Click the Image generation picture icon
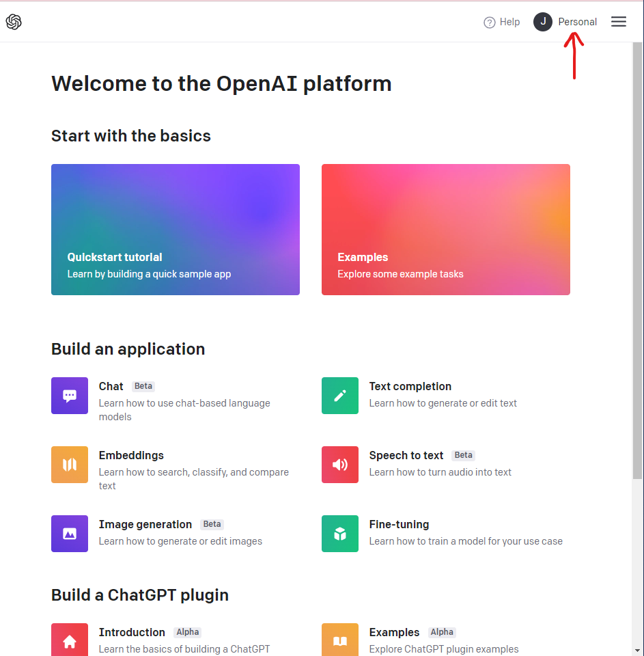Screen dimensions: 644x656 coord(70,534)
